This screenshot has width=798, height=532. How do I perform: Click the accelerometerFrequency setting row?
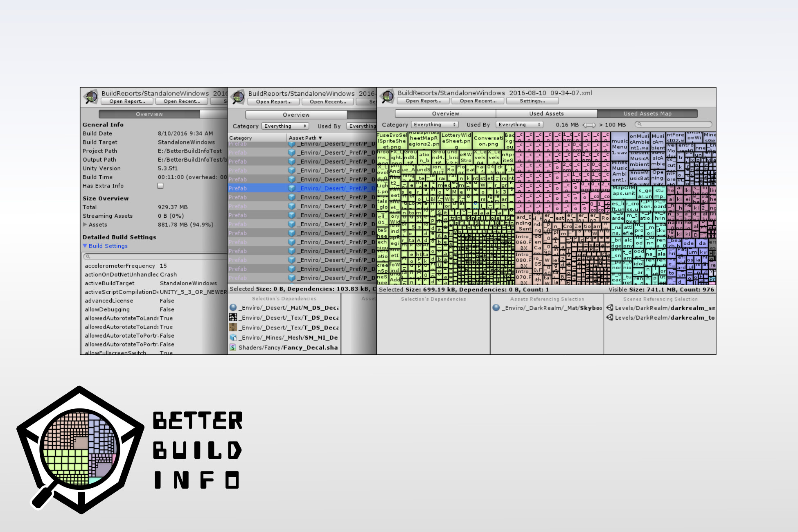155,266
